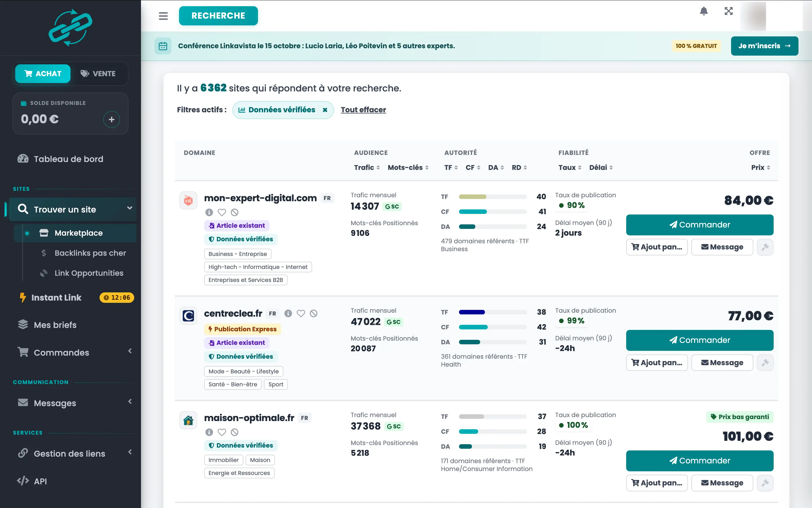Toggle fullscreen expand icon
The width and height of the screenshot is (812, 508).
point(729,11)
